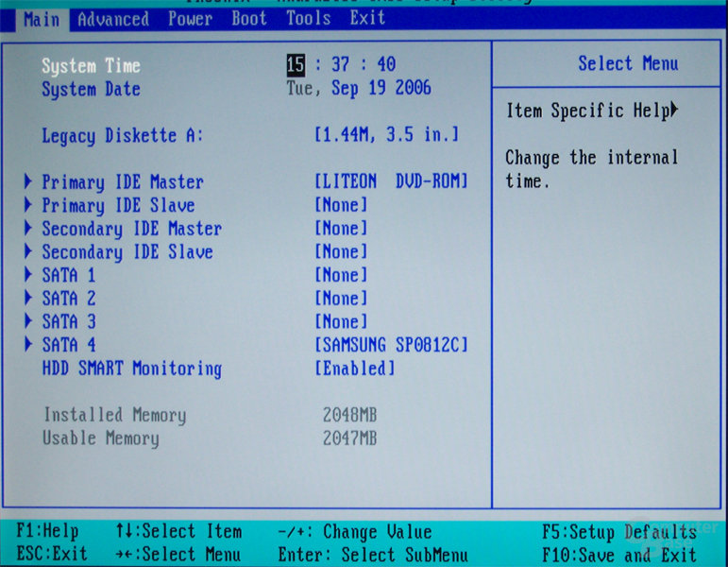The image size is (728, 567).
Task: Change Legacy Diskette A value [1.44M, 3.5 in.]
Action: click(x=386, y=135)
